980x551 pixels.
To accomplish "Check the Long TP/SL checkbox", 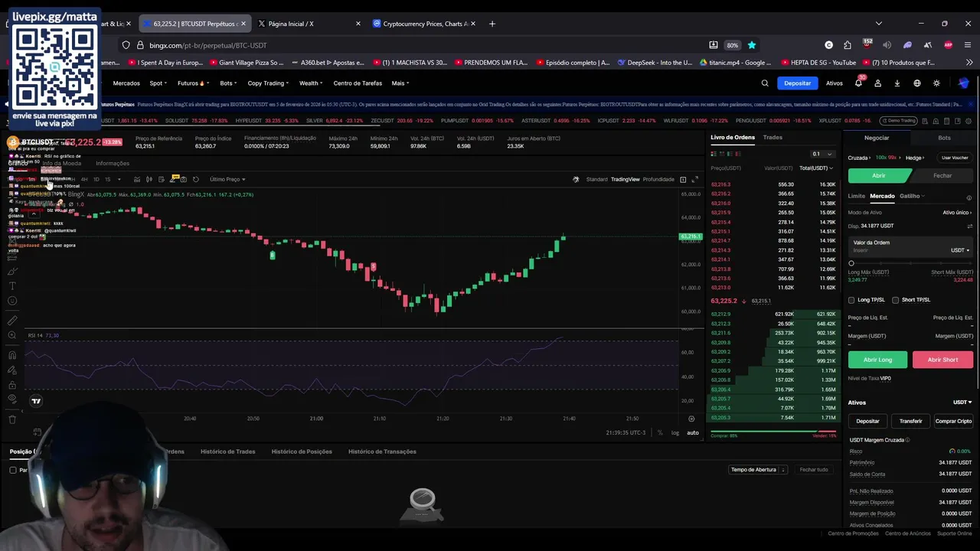I will [x=851, y=300].
